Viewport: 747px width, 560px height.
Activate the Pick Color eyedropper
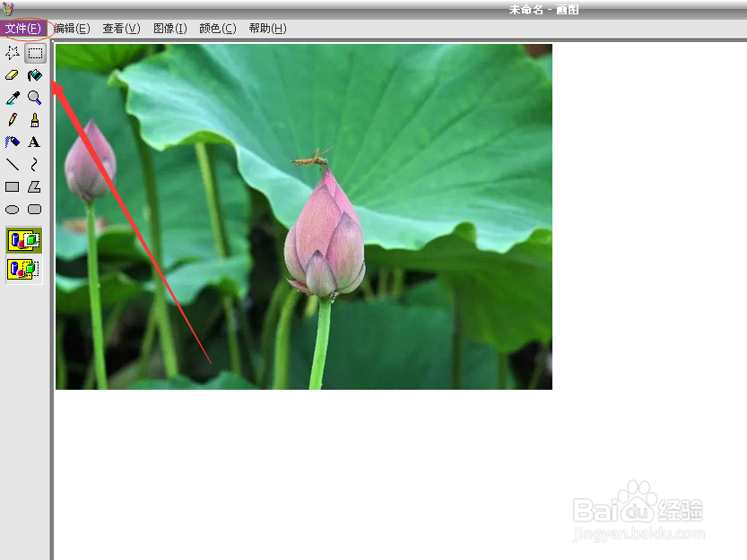click(x=13, y=98)
